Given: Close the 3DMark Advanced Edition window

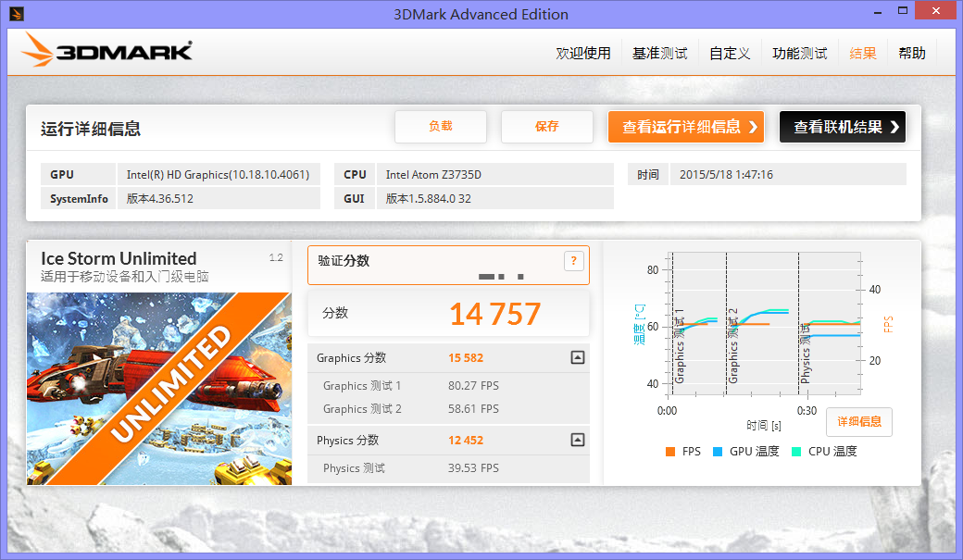Looking at the screenshot, I should (936, 10).
